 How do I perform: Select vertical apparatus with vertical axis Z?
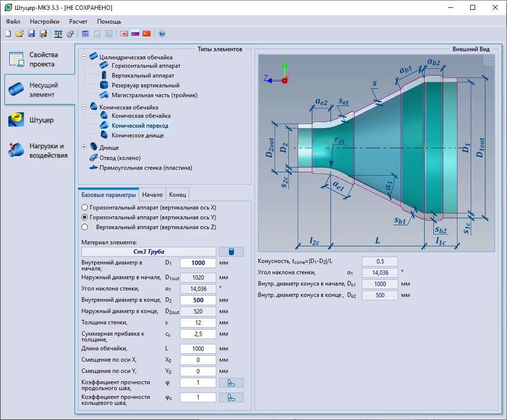(85, 227)
